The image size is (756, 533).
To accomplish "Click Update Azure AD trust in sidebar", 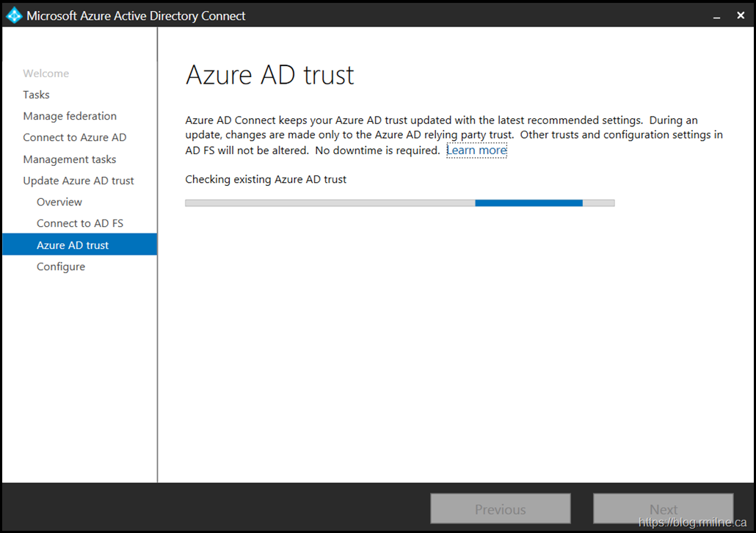I will click(x=79, y=181).
